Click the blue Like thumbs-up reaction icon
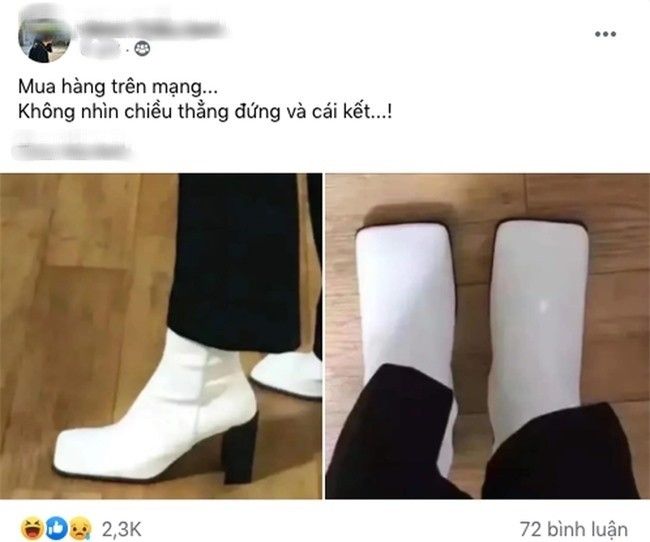 (x=56, y=529)
